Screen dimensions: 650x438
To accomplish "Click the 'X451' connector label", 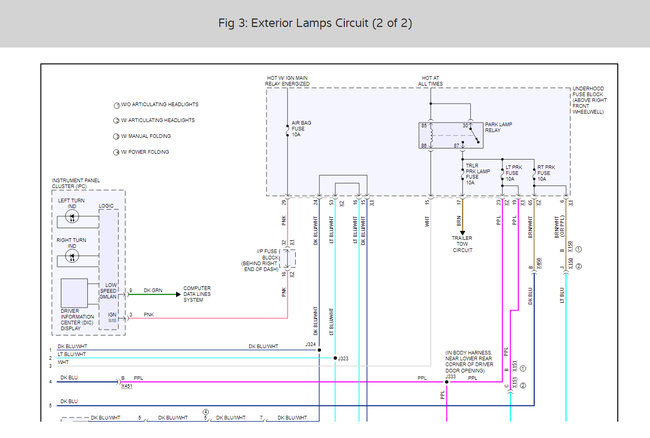I will [126, 387].
